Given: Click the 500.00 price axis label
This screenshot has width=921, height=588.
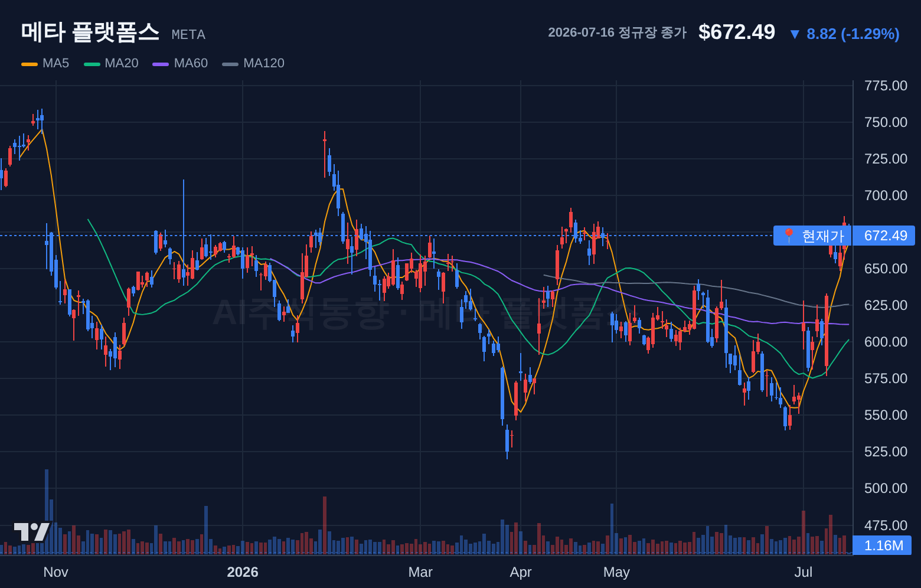Looking at the screenshot, I should (886, 488).
